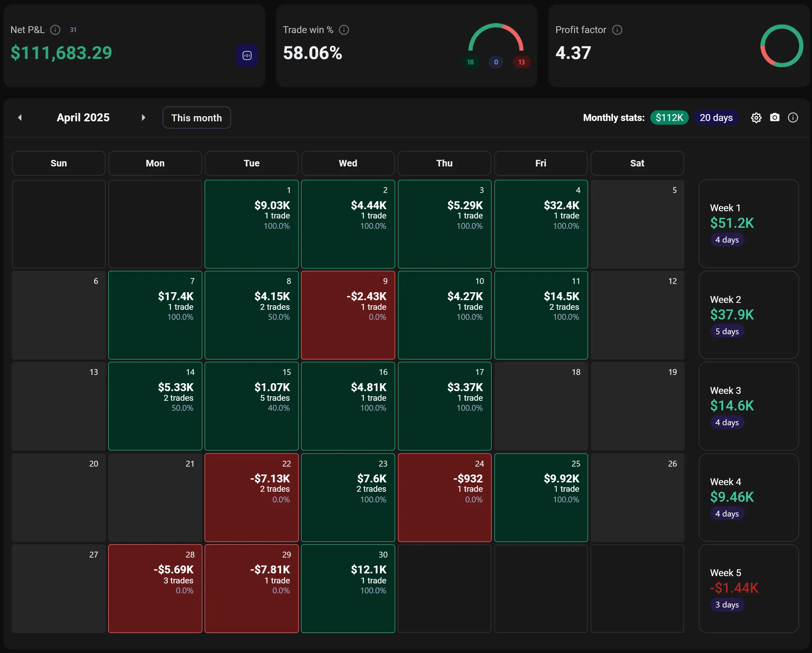Click the red 13 losing trades badge
Image resolution: width=812 pixels, height=653 pixels.
tap(521, 62)
